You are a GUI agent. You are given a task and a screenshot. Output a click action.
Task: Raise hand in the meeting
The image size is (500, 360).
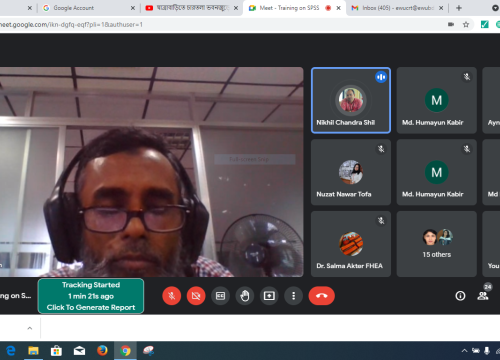[x=245, y=296]
